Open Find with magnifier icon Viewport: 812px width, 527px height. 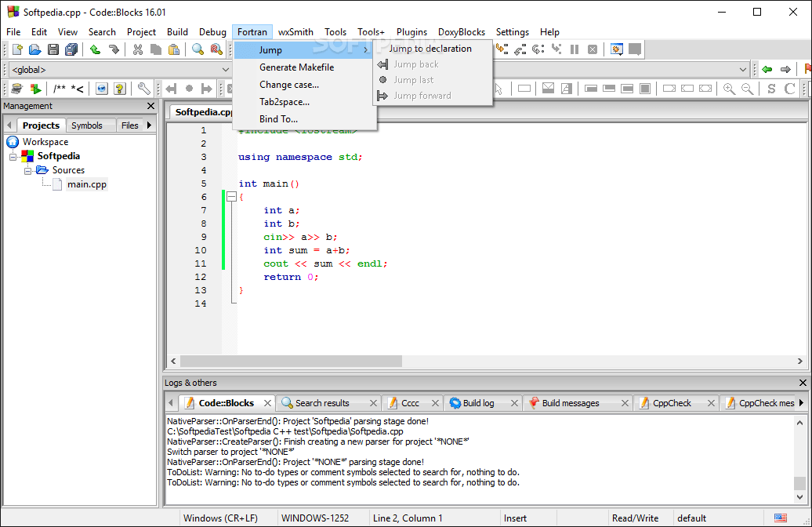tap(198, 49)
